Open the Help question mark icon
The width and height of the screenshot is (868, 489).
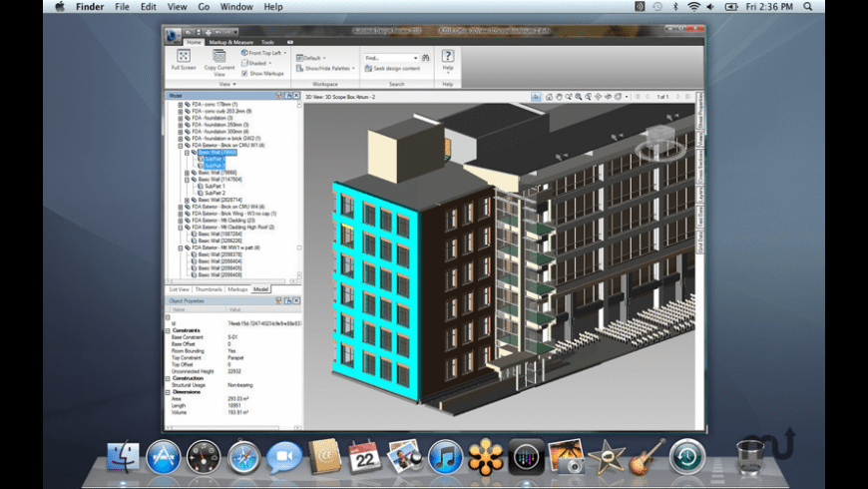448,57
